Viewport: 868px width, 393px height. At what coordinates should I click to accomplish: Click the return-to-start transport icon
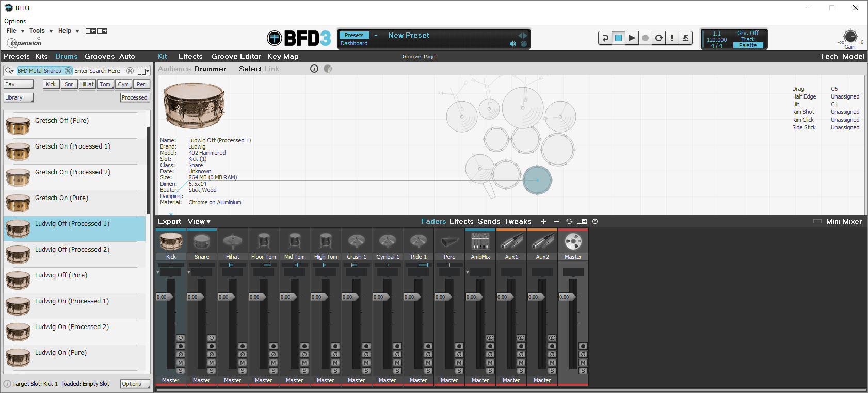click(605, 38)
